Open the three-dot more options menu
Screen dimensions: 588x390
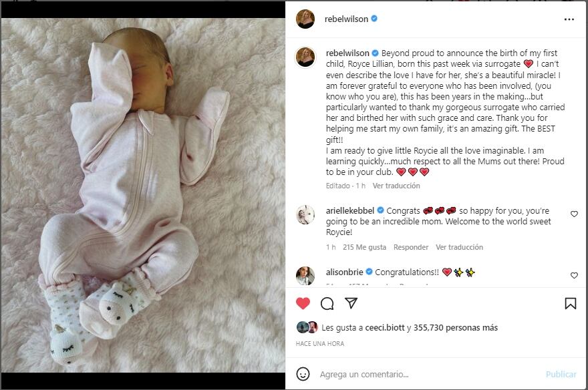[x=569, y=19]
